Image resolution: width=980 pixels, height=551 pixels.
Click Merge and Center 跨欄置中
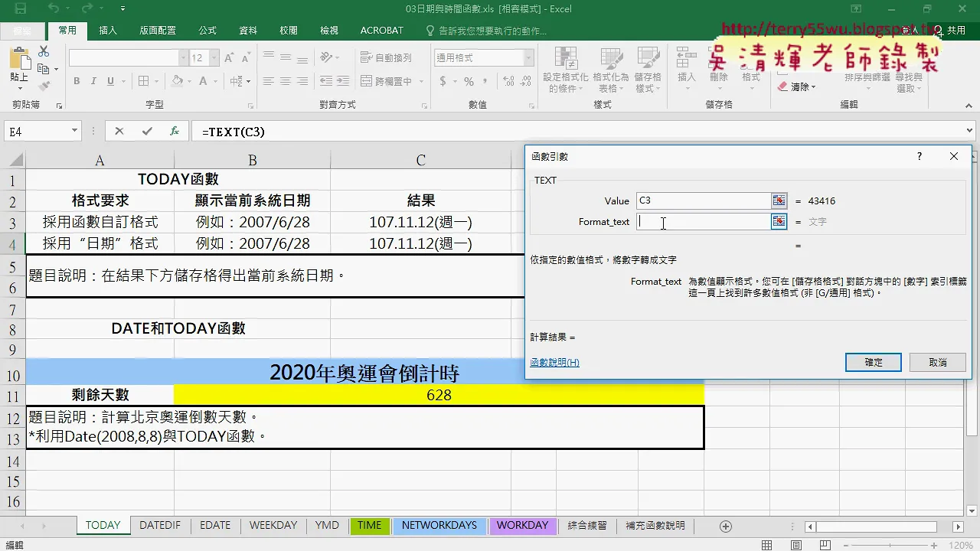click(x=386, y=81)
